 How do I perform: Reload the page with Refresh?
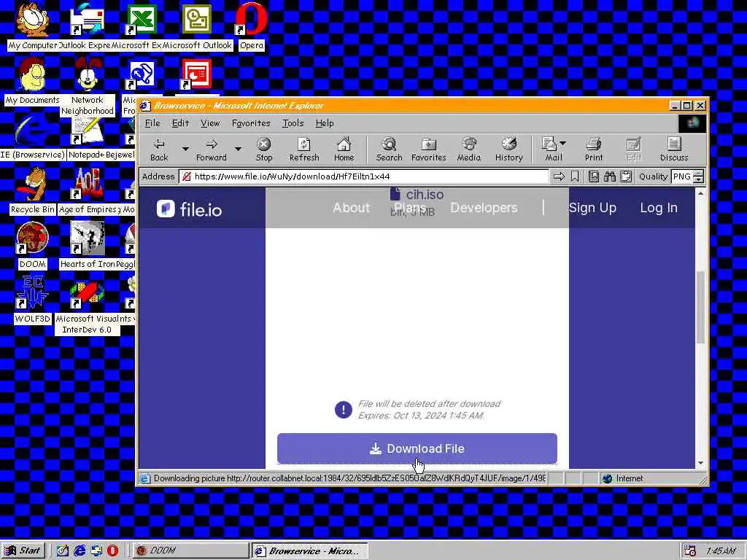tap(304, 149)
